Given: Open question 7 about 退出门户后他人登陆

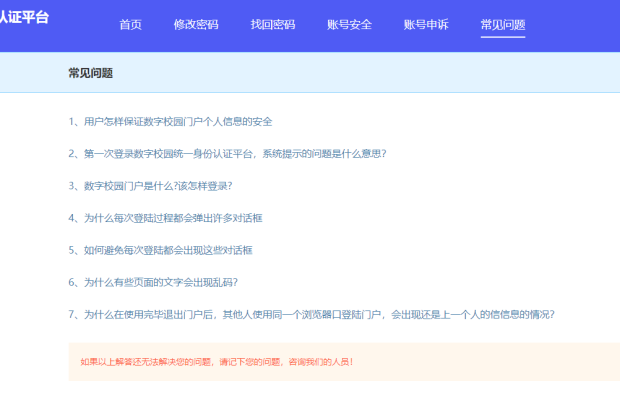Looking at the screenshot, I should tap(311, 313).
